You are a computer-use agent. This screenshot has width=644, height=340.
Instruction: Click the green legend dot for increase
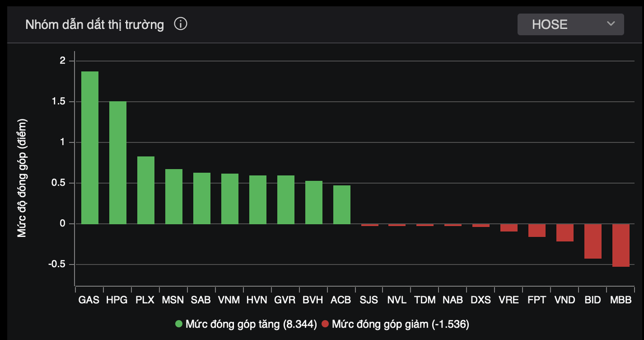point(179,324)
